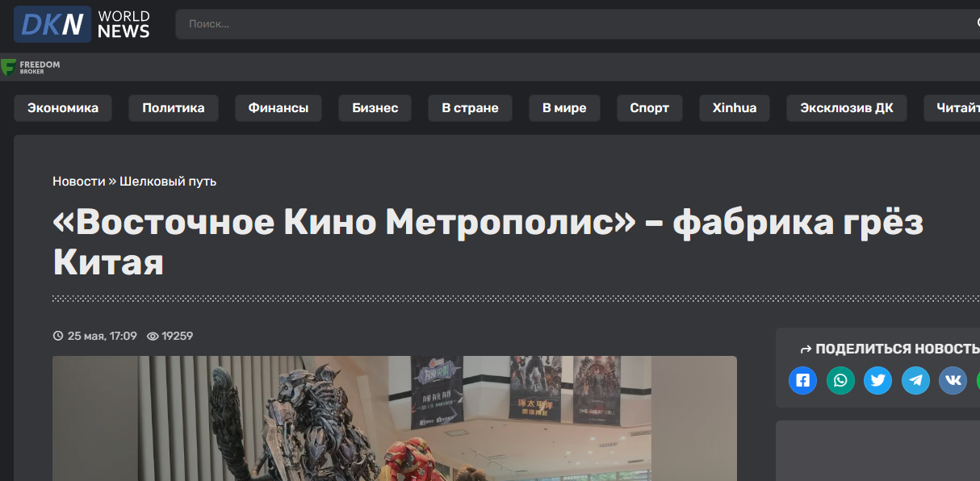This screenshot has height=481, width=980.
Task: Open the Xinhua news section
Action: (x=735, y=108)
